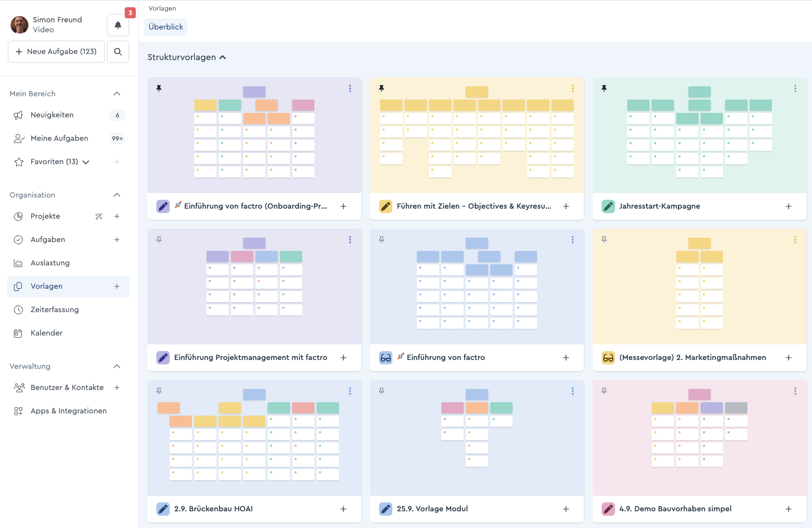Open the Jahresstart-Kampagne structure preview

[700, 135]
